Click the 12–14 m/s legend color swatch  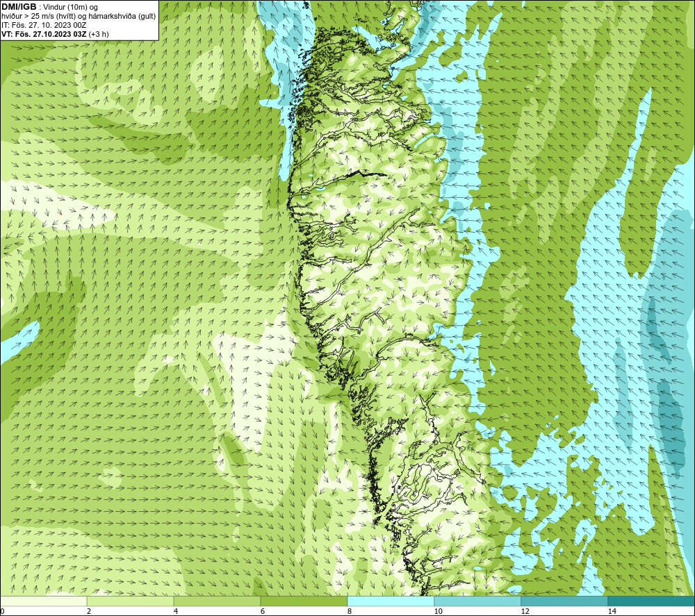[x=564, y=601]
